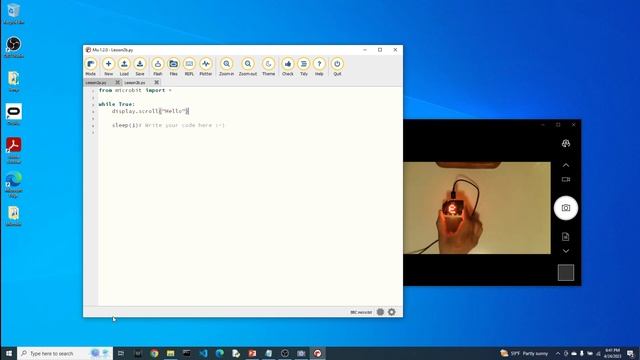Quit the Mu editor
This screenshot has width=640, height=360.
tap(337, 67)
